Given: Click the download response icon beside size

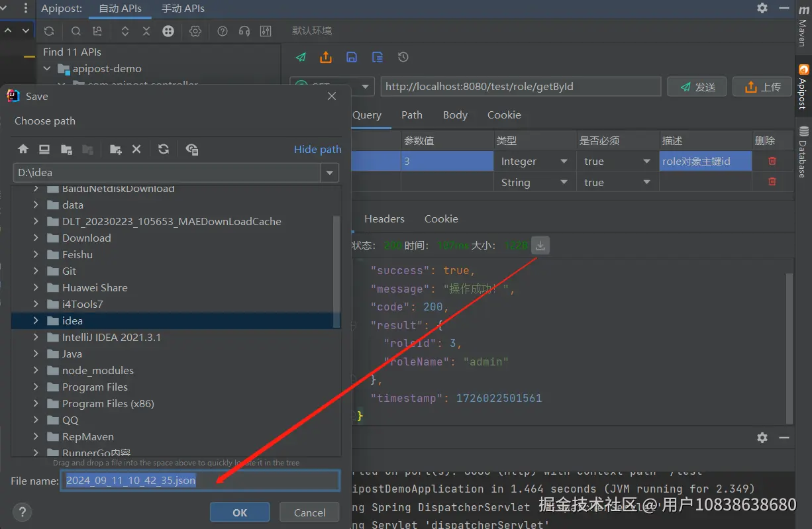Looking at the screenshot, I should coord(540,246).
